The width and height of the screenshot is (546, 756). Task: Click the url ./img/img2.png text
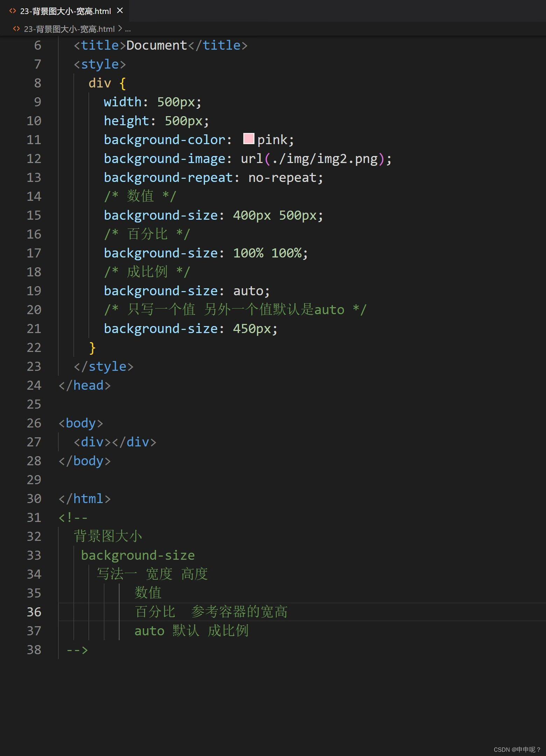click(325, 159)
